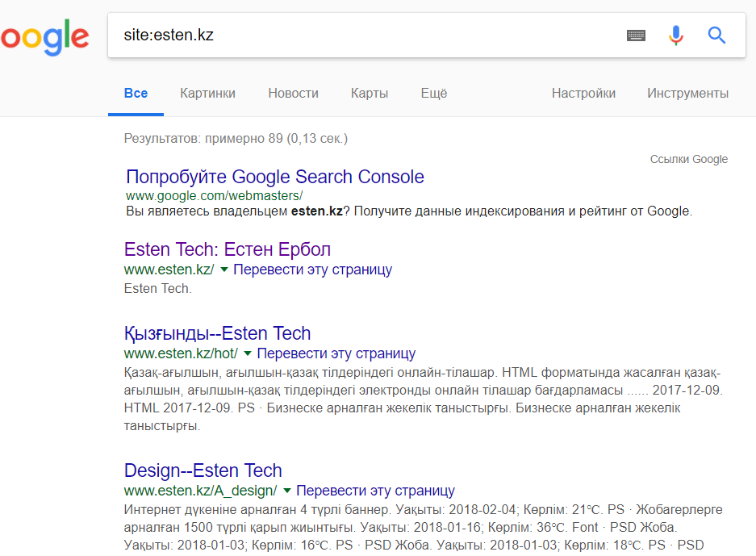Open Настройки search settings

pyautogui.click(x=583, y=93)
